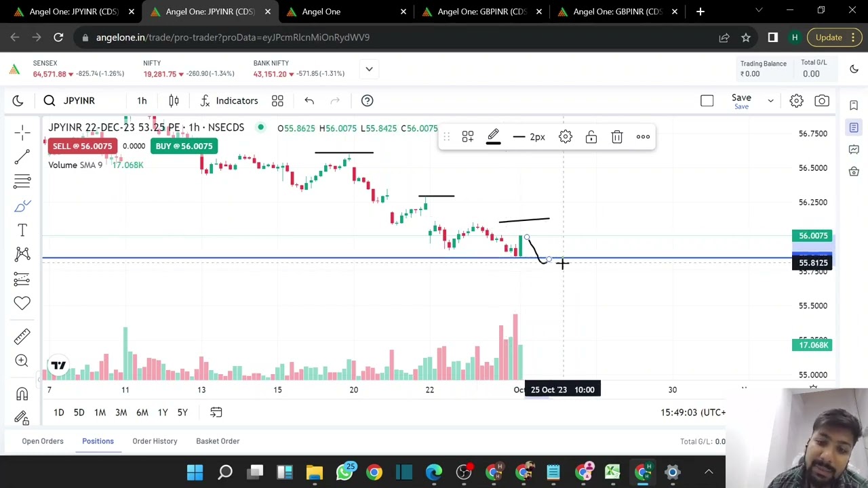Screen dimensions: 868x488
Task: Open drawing settings gear in floating toolbar
Action: pyautogui.click(x=565, y=137)
